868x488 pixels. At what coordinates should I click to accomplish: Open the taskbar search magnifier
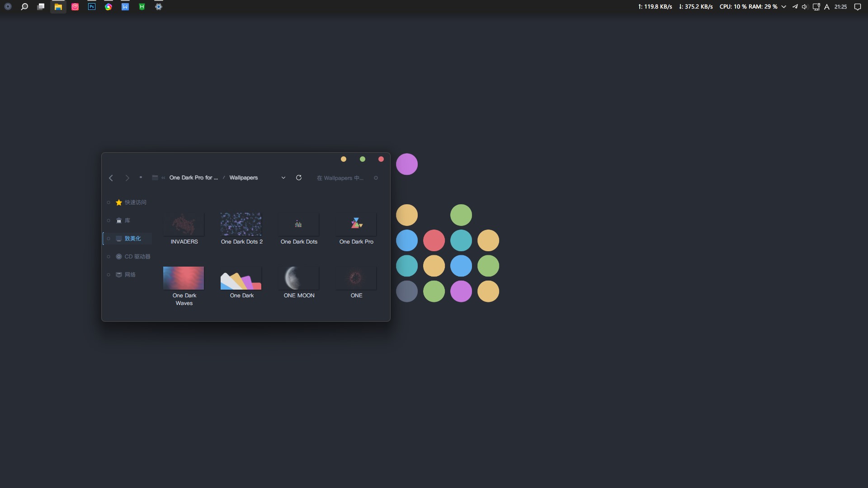(24, 7)
